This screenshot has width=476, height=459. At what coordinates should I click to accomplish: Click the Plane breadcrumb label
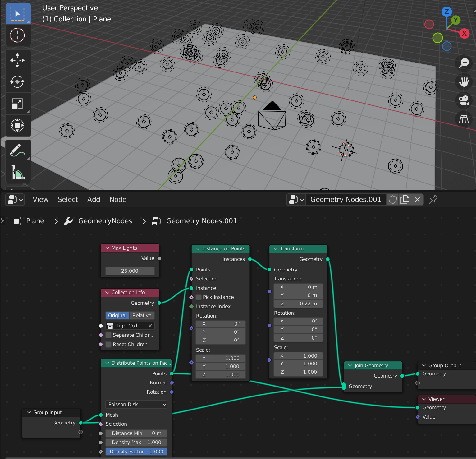pyautogui.click(x=35, y=221)
